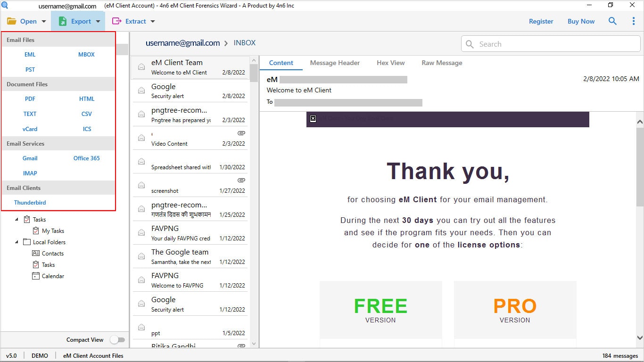Choose TEXT export format
The width and height of the screenshot is (644, 362).
coord(30,114)
